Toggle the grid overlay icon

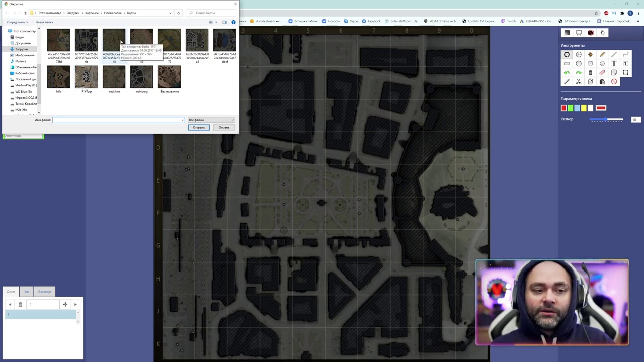[567, 33]
